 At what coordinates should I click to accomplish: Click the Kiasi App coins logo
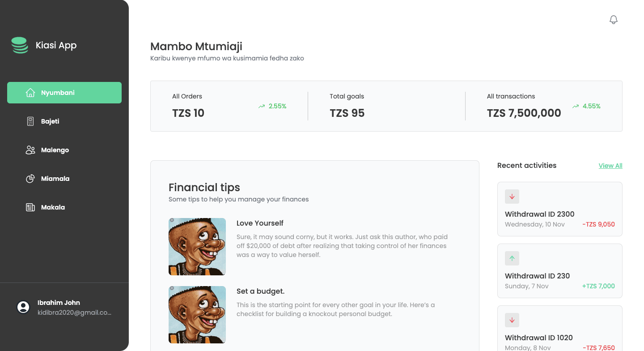[x=20, y=45]
